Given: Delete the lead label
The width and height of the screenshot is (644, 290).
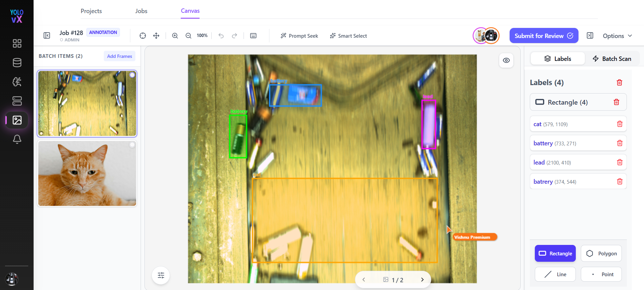Looking at the screenshot, I should click(620, 162).
